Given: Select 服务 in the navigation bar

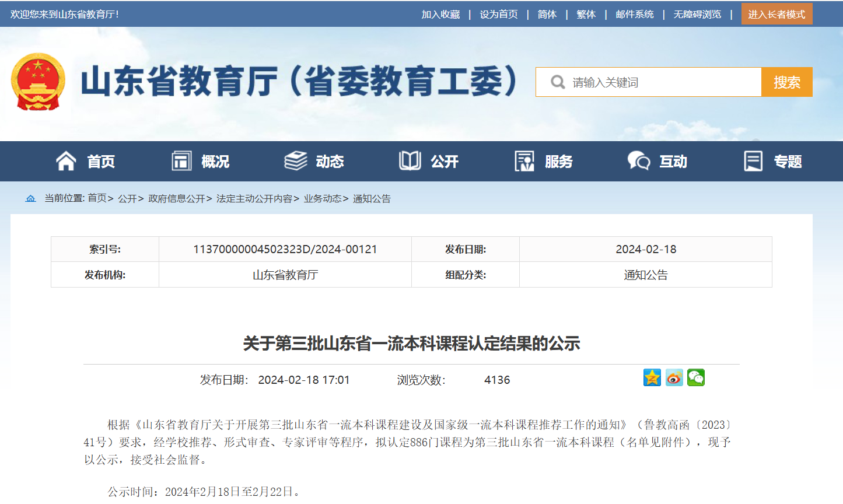Looking at the screenshot, I should [544, 161].
